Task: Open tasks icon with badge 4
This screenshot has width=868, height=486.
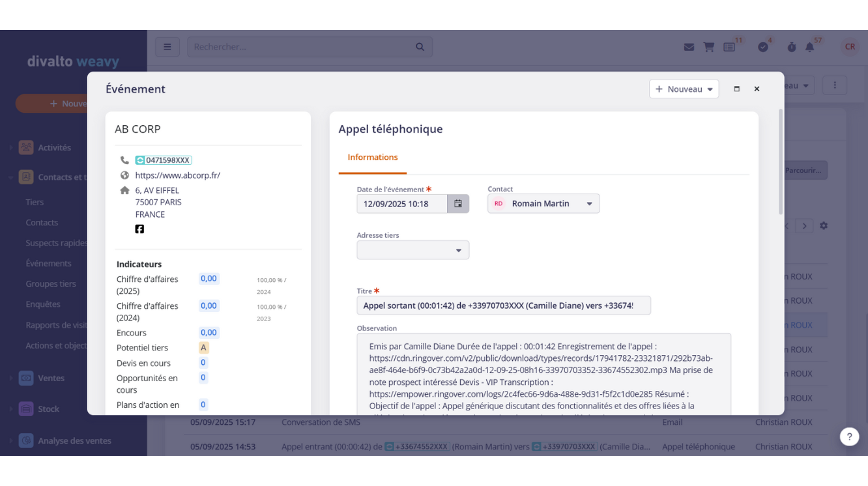Action: (x=763, y=46)
